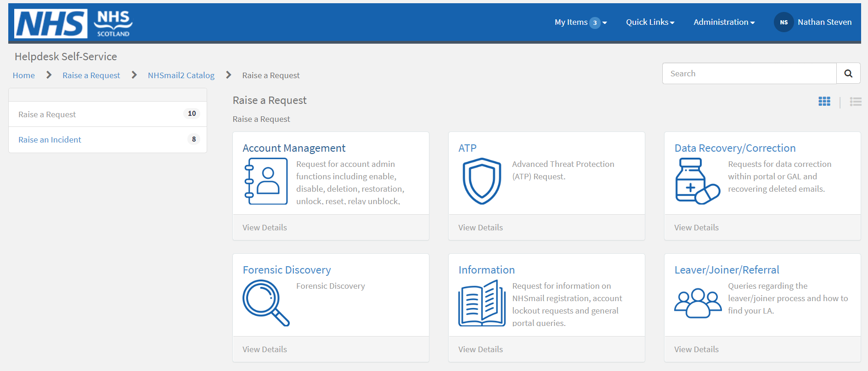Select Raise a Request in sidebar
The width and height of the screenshot is (868, 371).
[x=108, y=114]
